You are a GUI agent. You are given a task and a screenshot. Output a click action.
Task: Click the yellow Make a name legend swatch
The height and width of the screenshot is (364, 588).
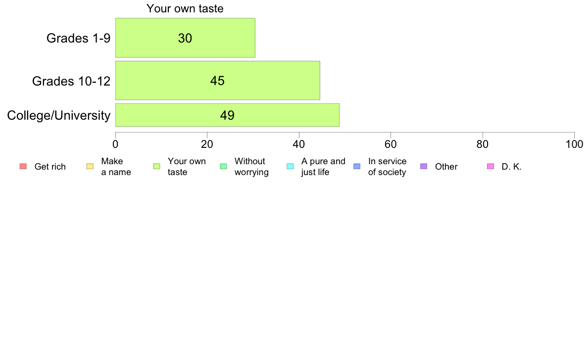click(90, 167)
